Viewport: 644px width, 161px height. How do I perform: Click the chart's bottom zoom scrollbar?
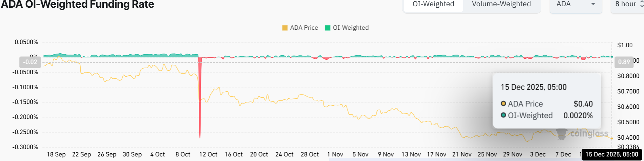(x=456, y=160)
